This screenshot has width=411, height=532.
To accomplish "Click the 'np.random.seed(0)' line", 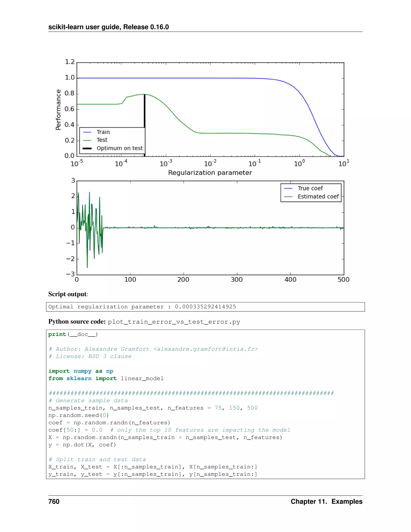I will tap(78, 415).
